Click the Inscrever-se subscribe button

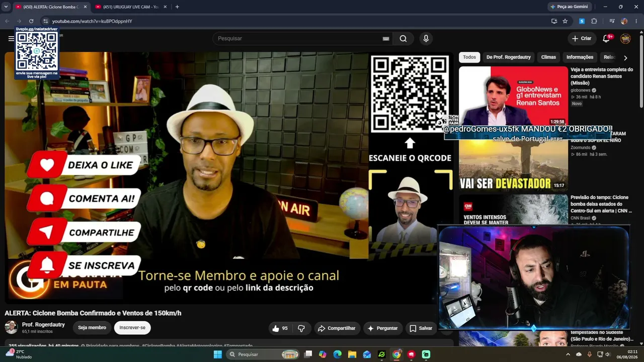pyautogui.click(x=132, y=328)
